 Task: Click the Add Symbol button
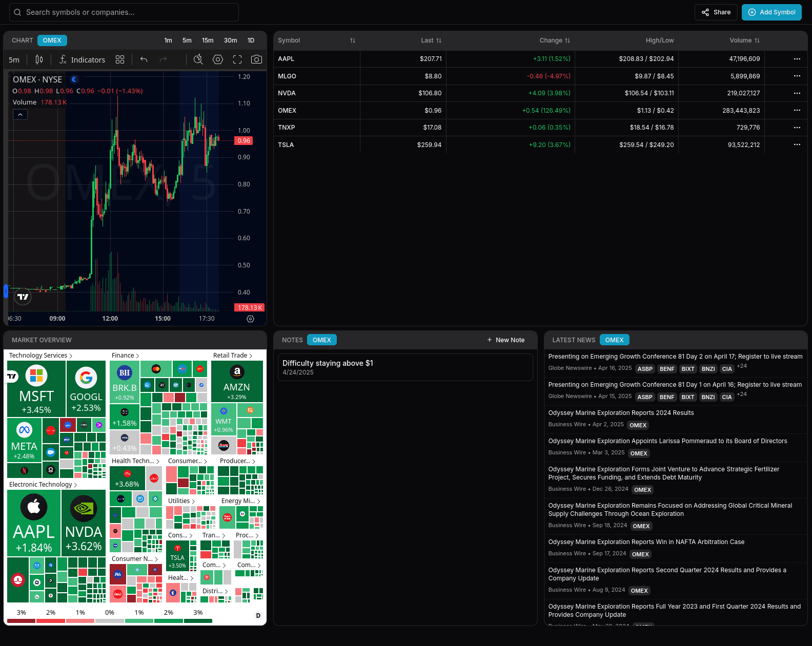tap(772, 12)
